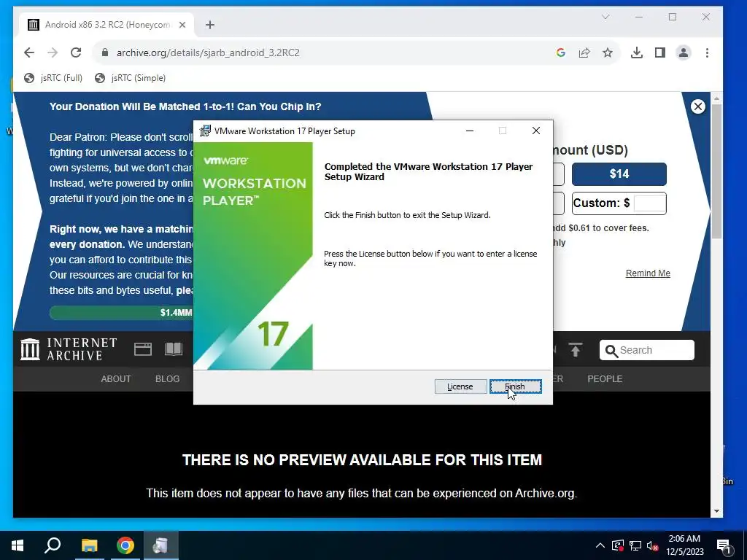Reload the archive.org page
The image size is (747, 560).
pos(76,52)
